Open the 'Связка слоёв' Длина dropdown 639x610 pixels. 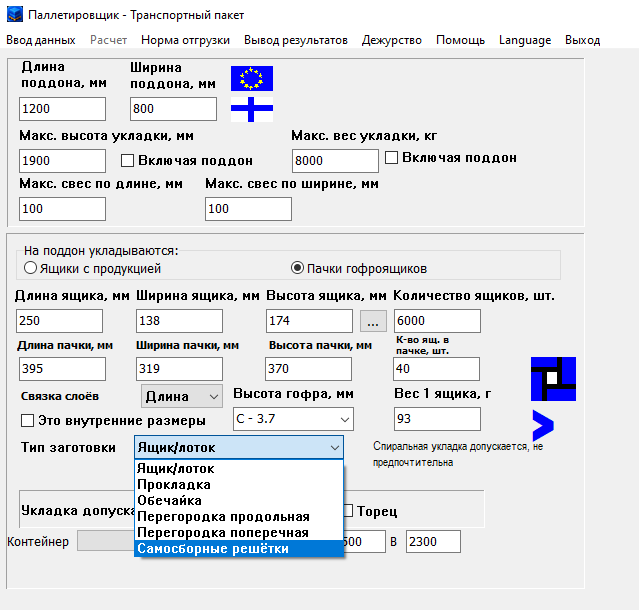pos(182,396)
